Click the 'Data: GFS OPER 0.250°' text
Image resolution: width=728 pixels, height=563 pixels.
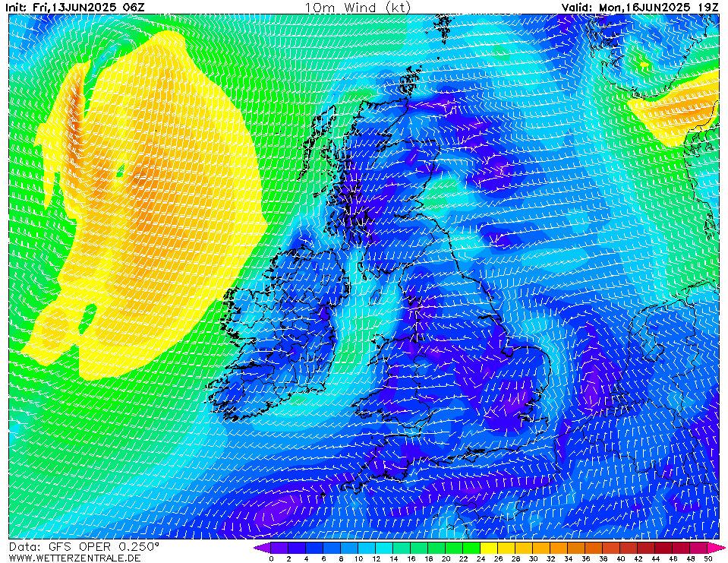[x=84, y=547]
